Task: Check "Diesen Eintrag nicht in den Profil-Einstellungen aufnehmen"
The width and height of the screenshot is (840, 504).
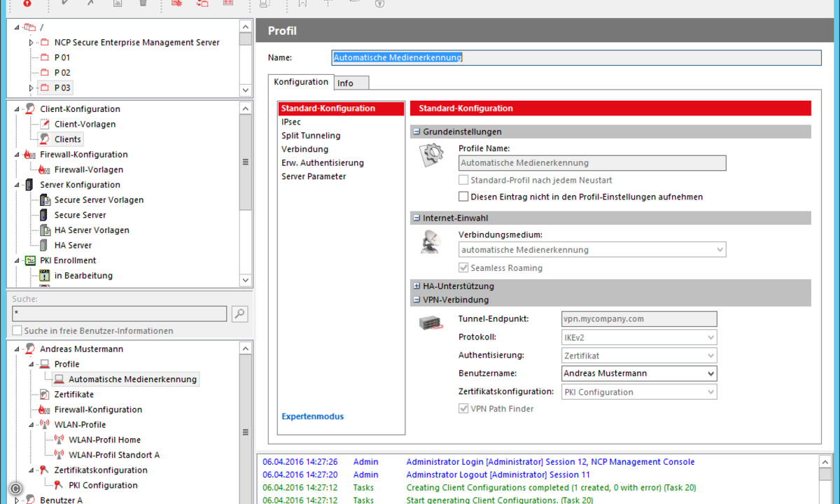Action: point(463,197)
